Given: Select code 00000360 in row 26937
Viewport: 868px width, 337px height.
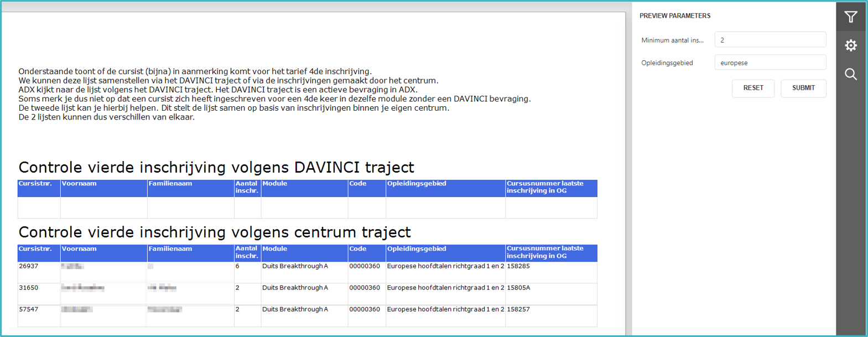Looking at the screenshot, I should [x=365, y=266].
